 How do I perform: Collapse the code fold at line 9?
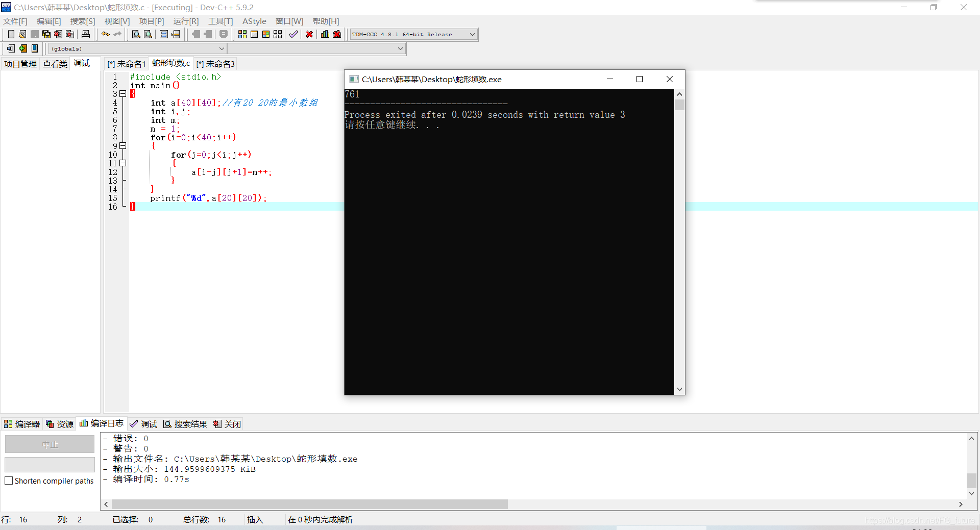coord(122,146)
